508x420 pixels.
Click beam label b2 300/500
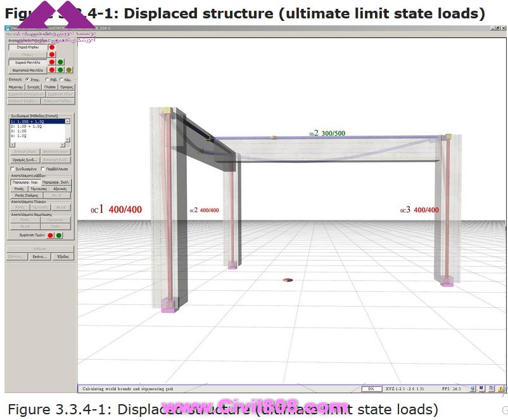pos(327,133)
